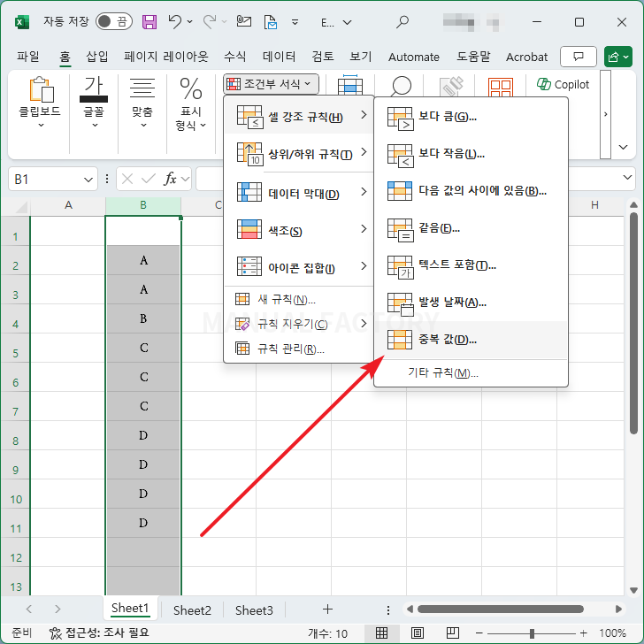Screen dimensions: 644x644
Task: Switch to Normal view in status bar
Action: point(381,632)
